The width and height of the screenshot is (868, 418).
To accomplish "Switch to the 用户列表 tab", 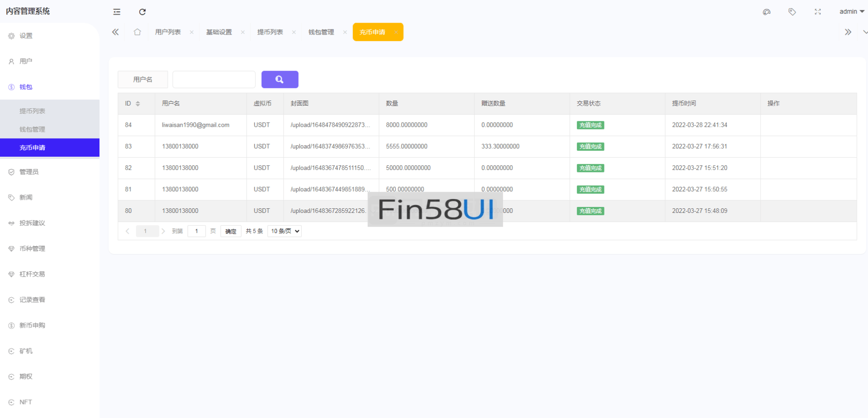I will (168, 32).
